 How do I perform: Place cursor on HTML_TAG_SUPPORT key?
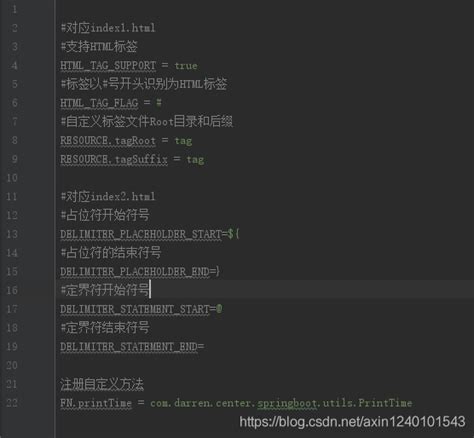pyautogui.click(x=108, y=65)
